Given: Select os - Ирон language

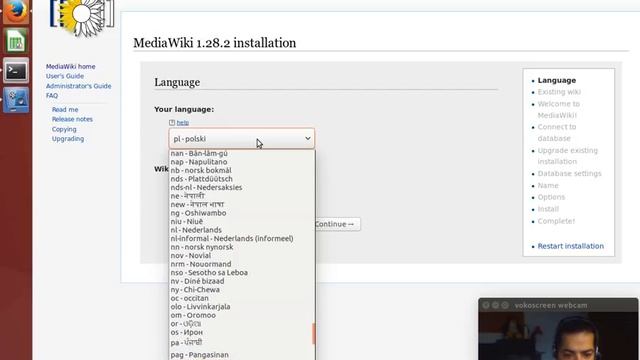Looking at the screenshot, I should tap(242, 332).
